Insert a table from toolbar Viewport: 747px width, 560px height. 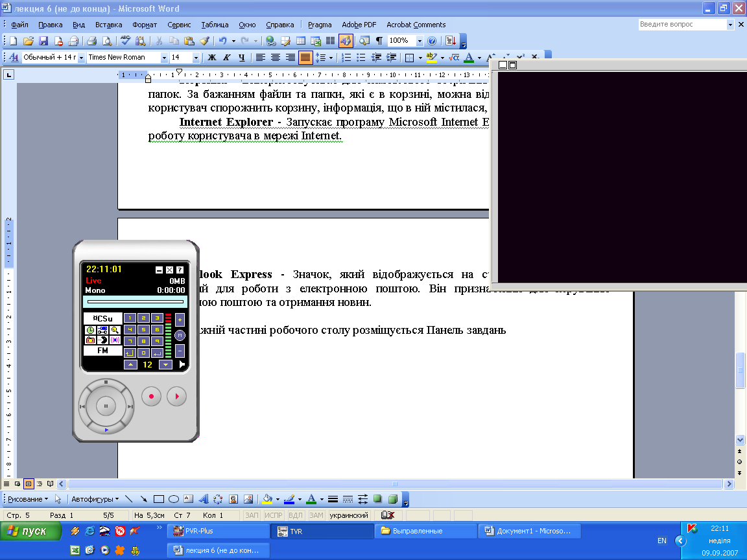pos(301,41)
